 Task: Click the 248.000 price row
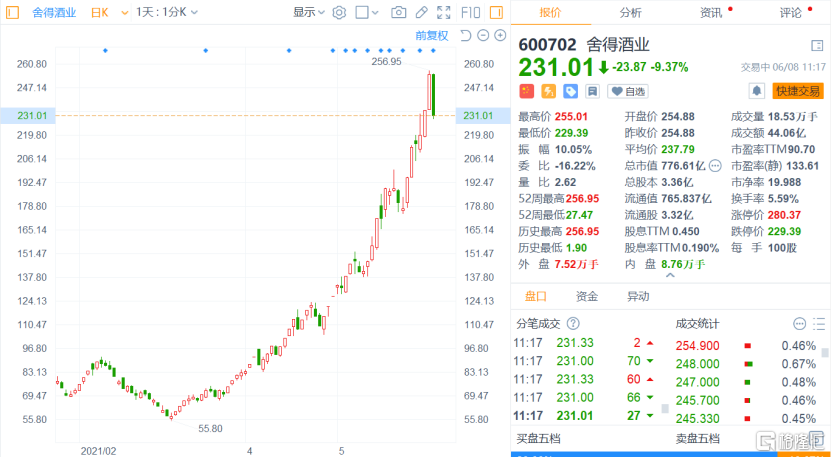tap(746, 364)
